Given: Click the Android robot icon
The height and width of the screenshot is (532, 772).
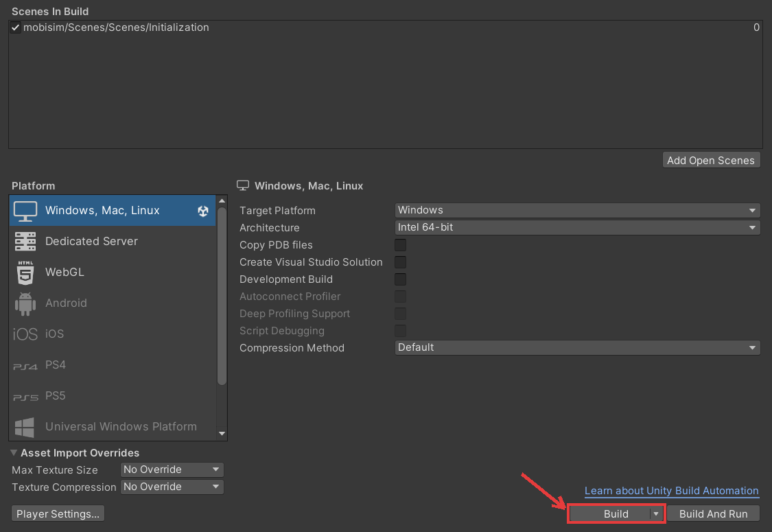Looking at the screenshot, I should [x=25, y=303].
